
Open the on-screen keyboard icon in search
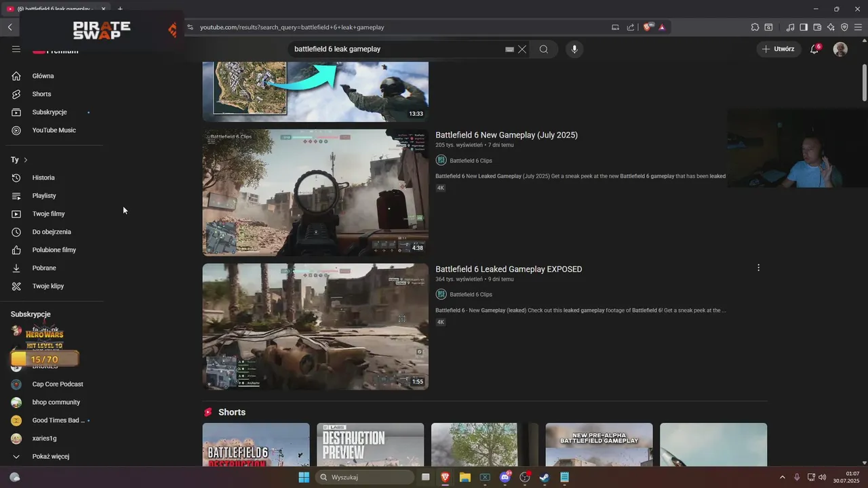point(509,49)
